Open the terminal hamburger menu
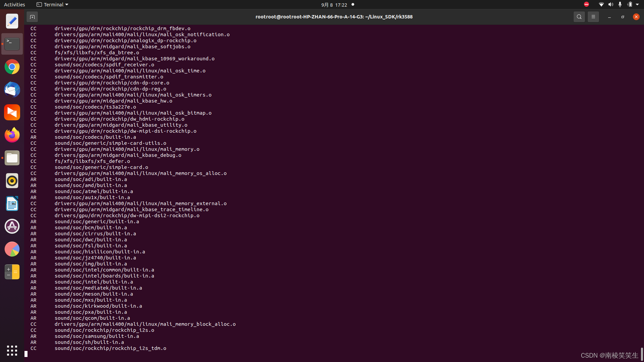Viewport: 644px width, 362px height. coord(593,17)
